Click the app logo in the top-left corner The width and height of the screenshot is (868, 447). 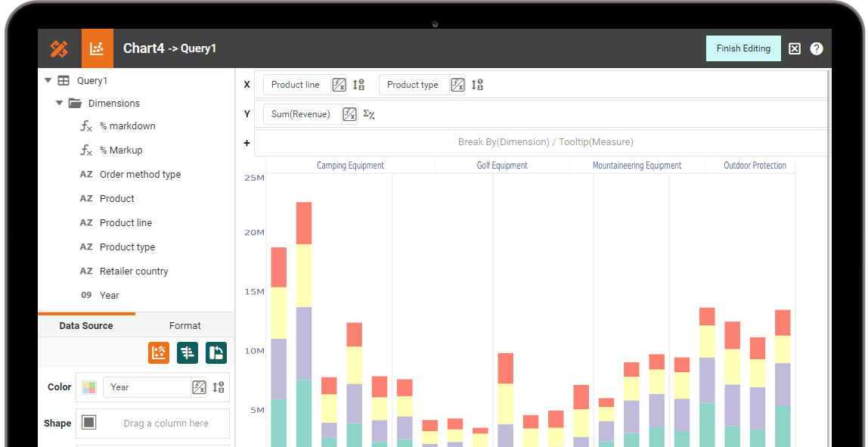pos(59,48)
